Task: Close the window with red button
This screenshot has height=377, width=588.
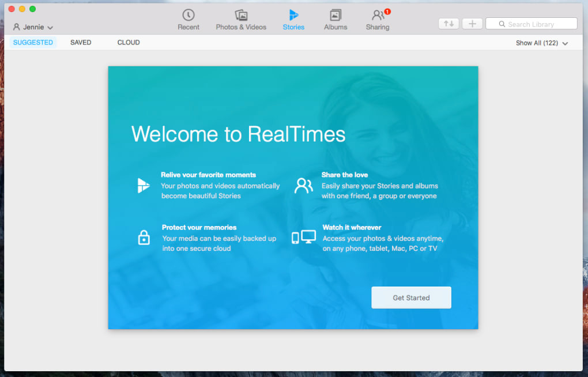Action: pyautogui.click(x=12, y=9)
